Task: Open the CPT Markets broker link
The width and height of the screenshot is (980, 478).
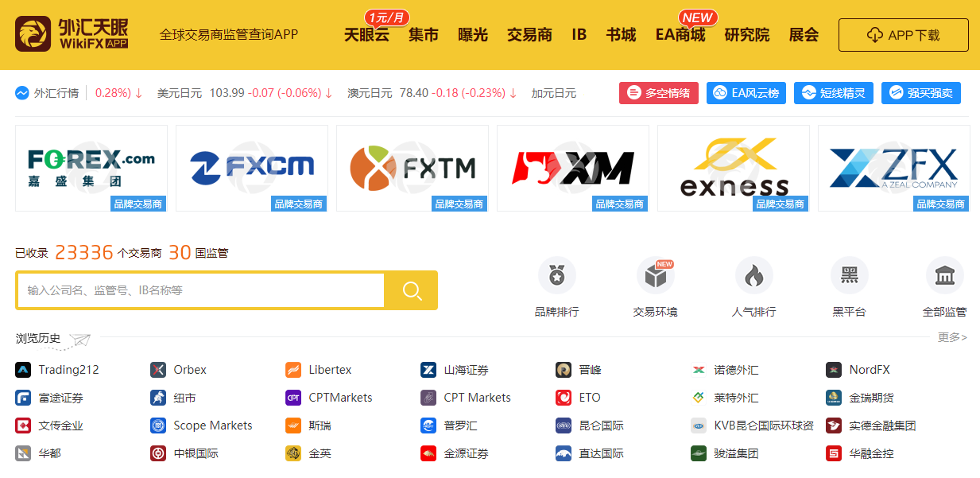Action: click(477, 398)
